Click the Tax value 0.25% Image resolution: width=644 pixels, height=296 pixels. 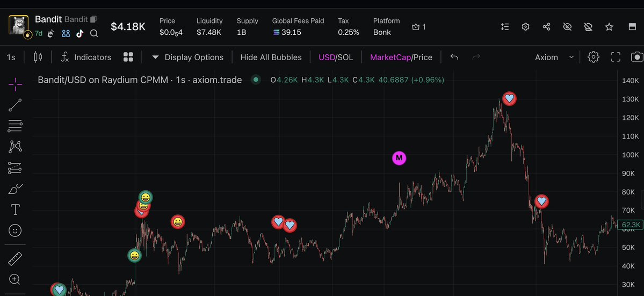pyautogui.click(x=349, y=32)
